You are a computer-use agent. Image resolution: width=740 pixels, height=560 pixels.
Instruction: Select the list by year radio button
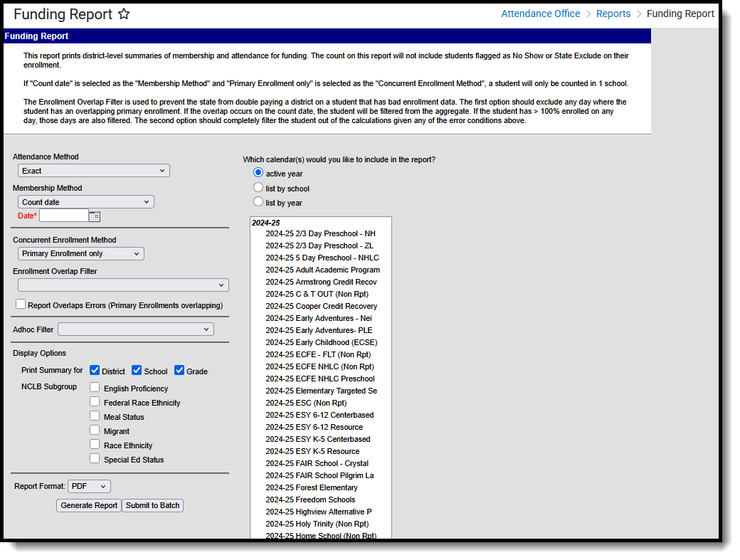coord(258,201)
